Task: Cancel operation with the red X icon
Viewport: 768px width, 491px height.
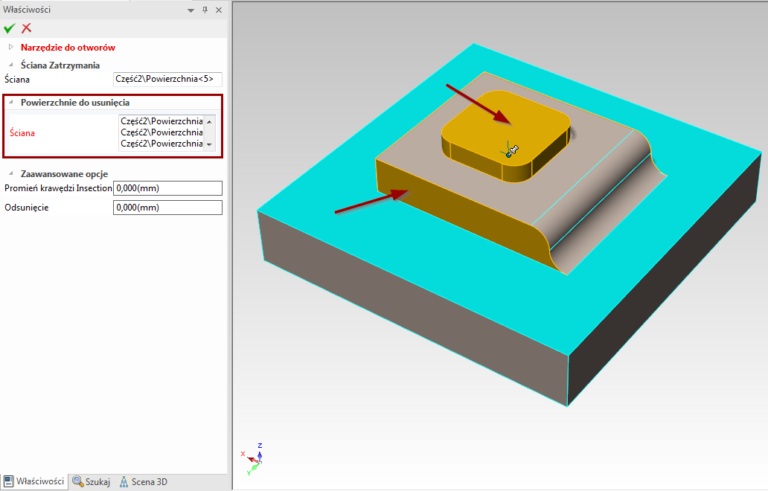Action: pyautogui.click(x=27, y=28)
